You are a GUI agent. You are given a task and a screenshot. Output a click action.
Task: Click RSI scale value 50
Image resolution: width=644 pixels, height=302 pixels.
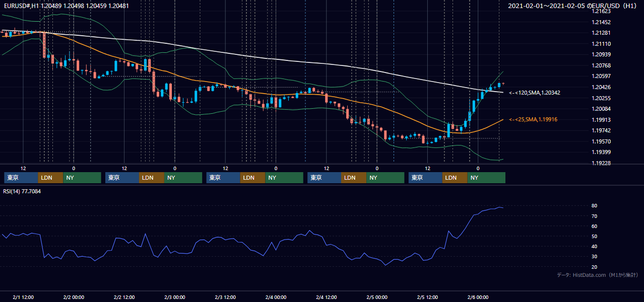point(595,236)
